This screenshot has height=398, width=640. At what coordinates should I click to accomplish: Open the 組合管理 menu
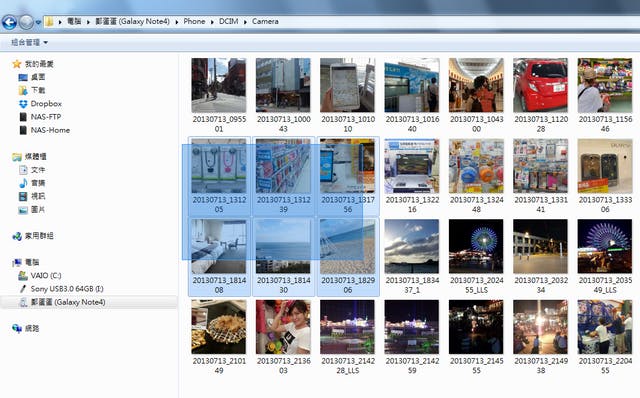29,42
